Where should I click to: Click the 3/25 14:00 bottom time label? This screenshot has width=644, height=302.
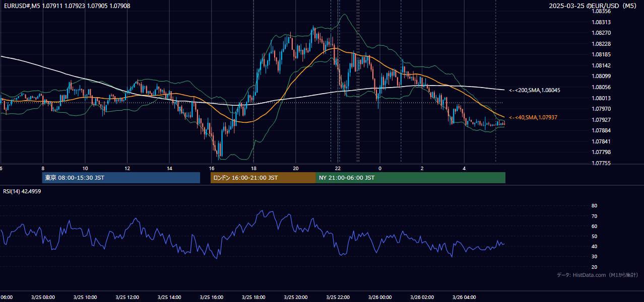click(x=169, y=297)
